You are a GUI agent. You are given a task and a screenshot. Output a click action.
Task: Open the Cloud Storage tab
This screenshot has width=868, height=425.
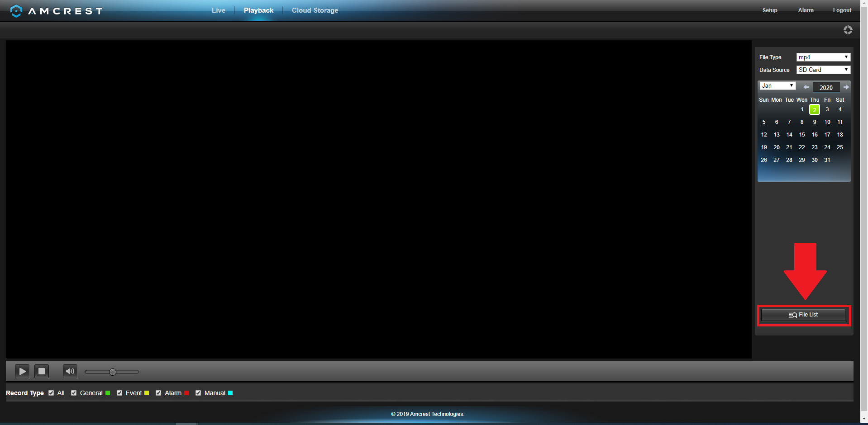[x=315, y=10]
